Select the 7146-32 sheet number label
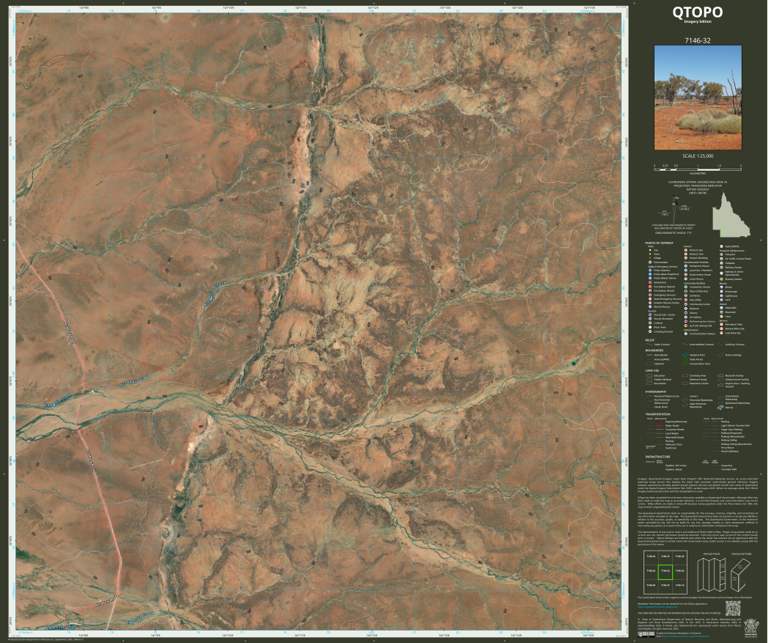 [x=697, y=41]
